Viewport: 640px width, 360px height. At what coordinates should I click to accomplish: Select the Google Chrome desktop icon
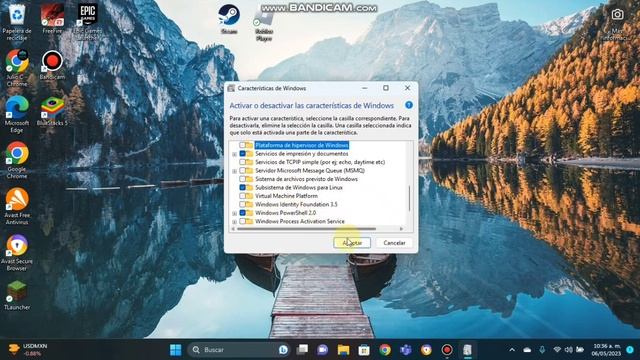pyautogui.click(x=17, y=160)
